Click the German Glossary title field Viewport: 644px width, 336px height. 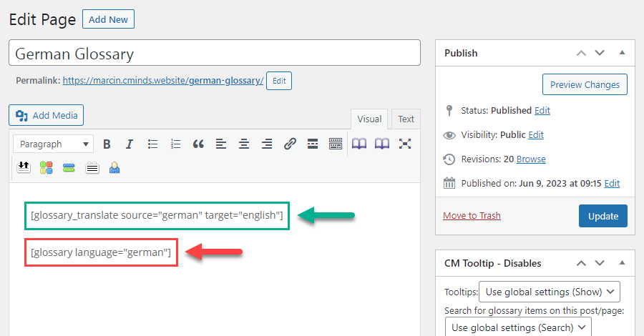215,52
